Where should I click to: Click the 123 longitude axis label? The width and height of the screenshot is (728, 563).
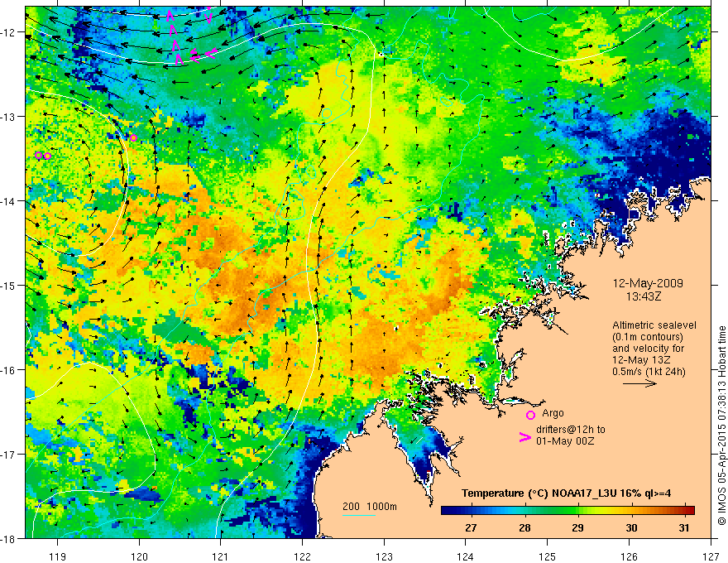point(384,556)
